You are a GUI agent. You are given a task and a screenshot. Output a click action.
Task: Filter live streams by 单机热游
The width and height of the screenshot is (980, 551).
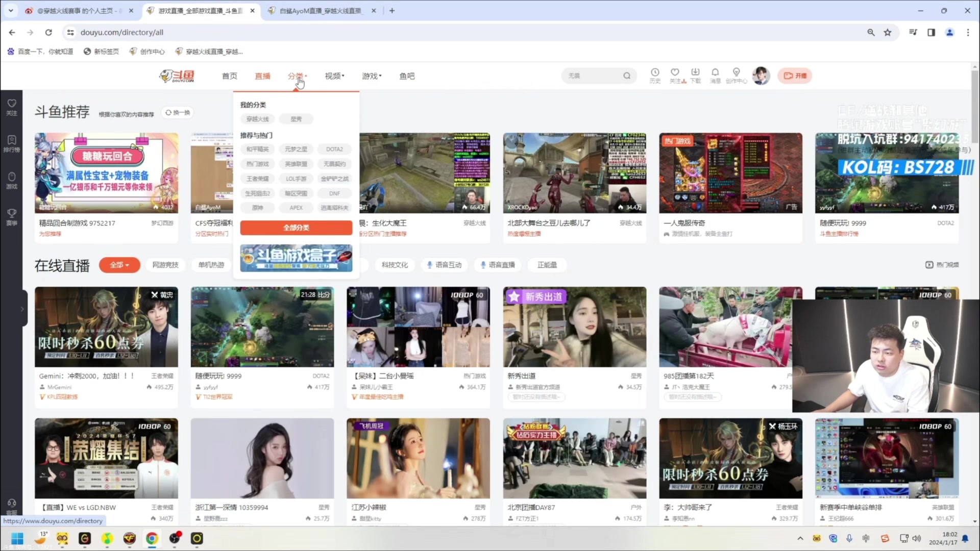pos(211,265)
